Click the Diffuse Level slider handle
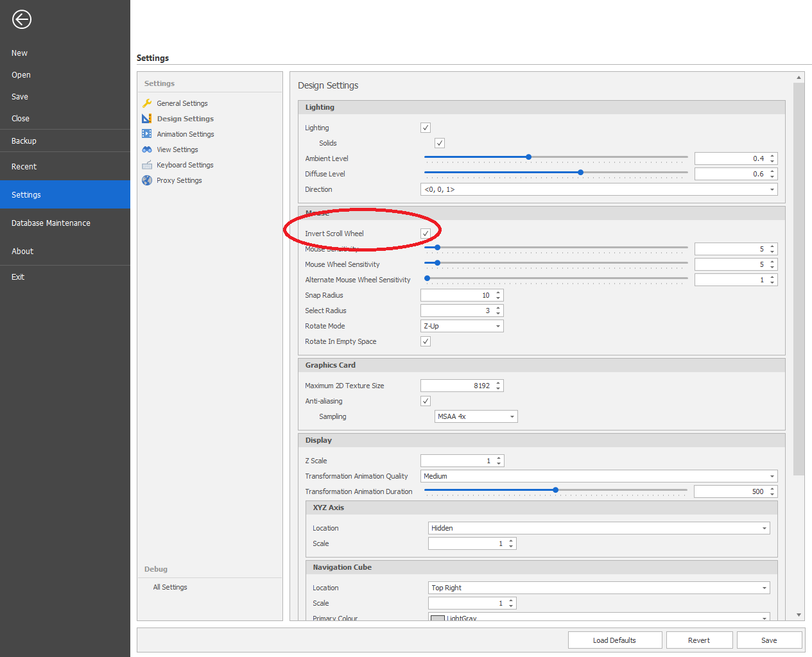This screenshot has height=657, width=812. (x=581, y=173)
